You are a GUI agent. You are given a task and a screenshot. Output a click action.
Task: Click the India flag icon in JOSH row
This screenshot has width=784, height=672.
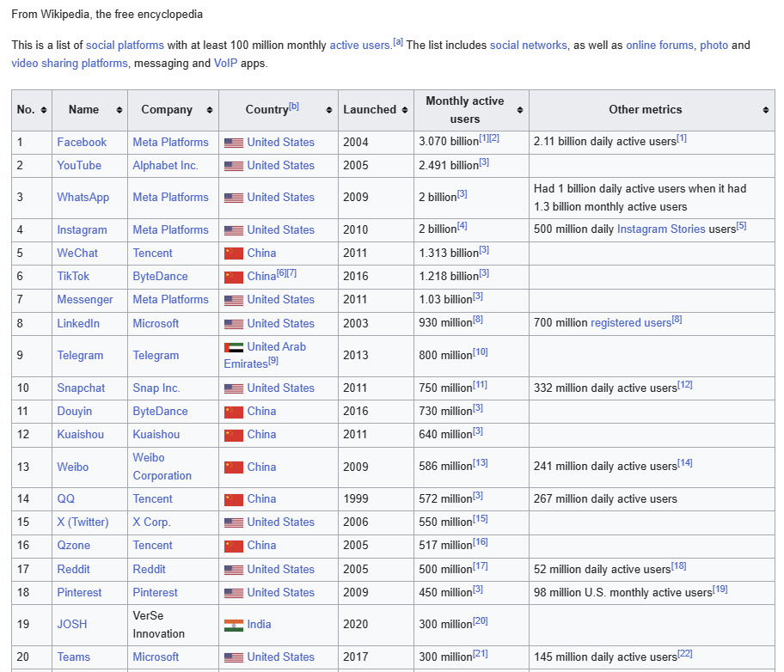pos(234,625)
